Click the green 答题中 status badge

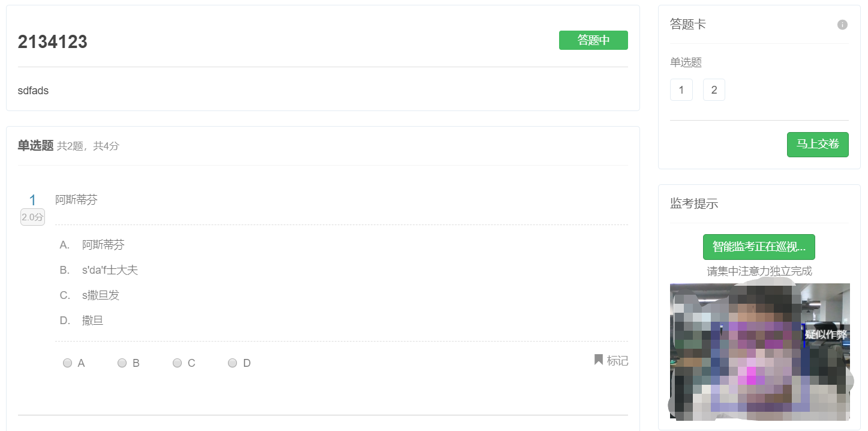pyautogui.click(x=593, y=40)
